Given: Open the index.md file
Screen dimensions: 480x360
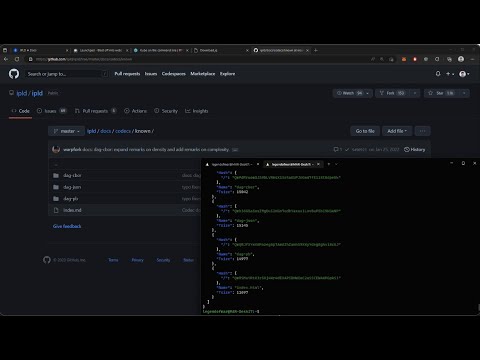Looking at the screenshot, I should tap(72, 210).
